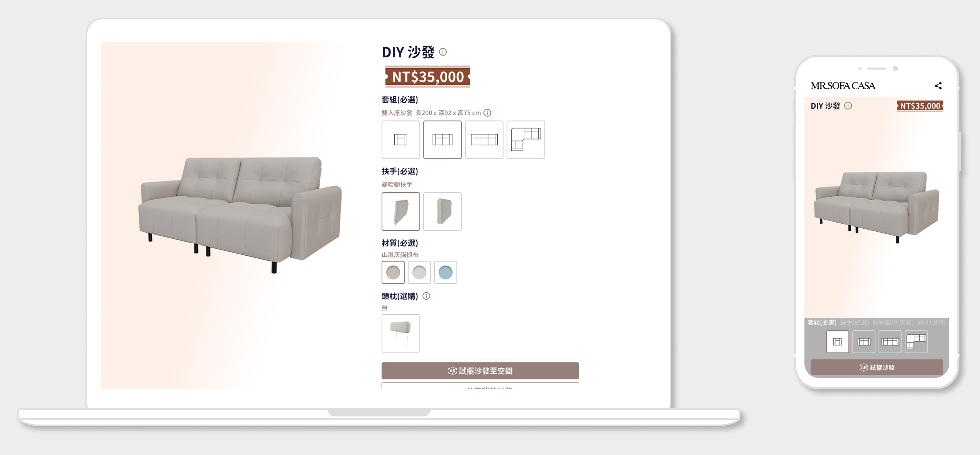The image size is (980, 455).
Task: Tap mobile 試擺沙發 AR button
Action: (x=877, y=367)
